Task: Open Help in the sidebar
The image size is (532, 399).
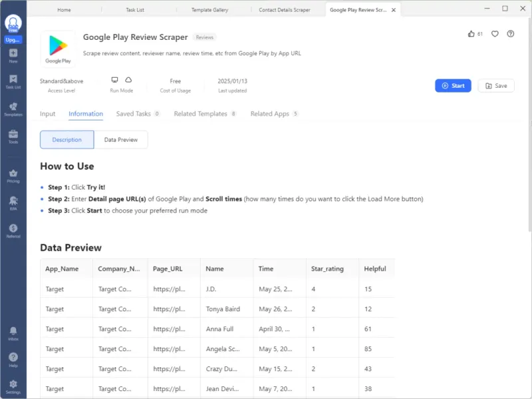Action: click(x=13, y=360)
